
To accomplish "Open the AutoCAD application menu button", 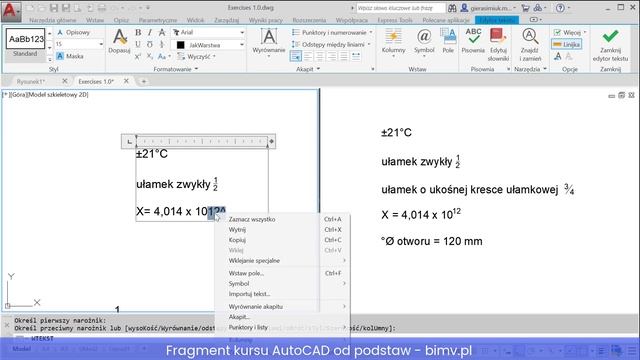I will tap(11, 11).
